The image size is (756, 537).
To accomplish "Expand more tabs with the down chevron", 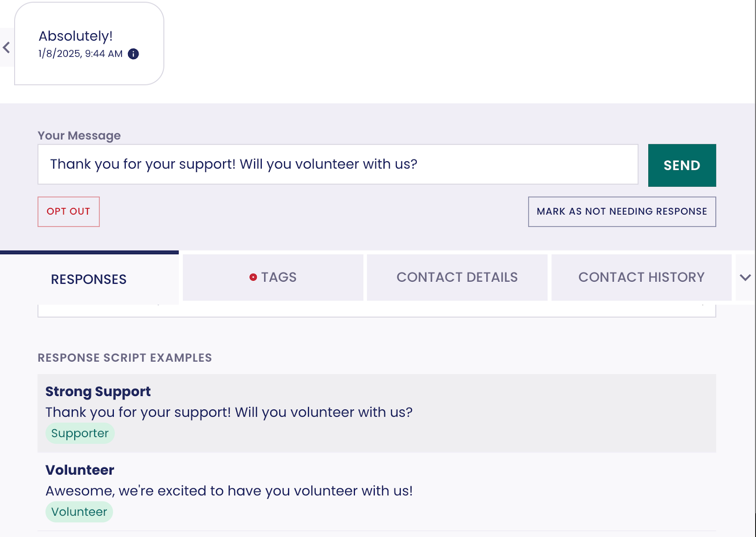I will [745, 277].
